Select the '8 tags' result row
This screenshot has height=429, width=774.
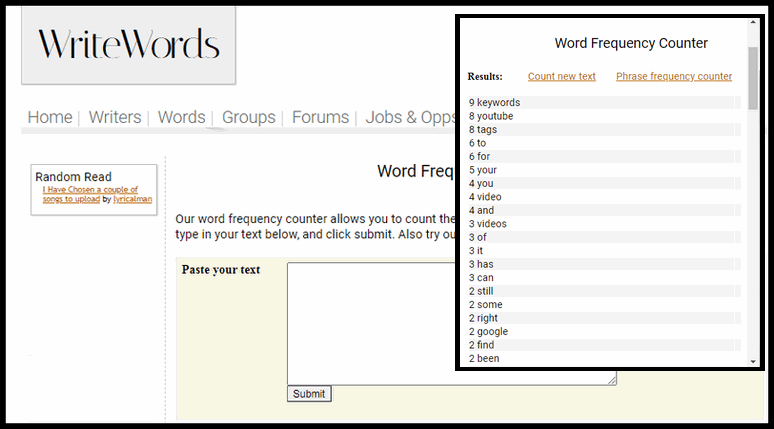[604, 129]
